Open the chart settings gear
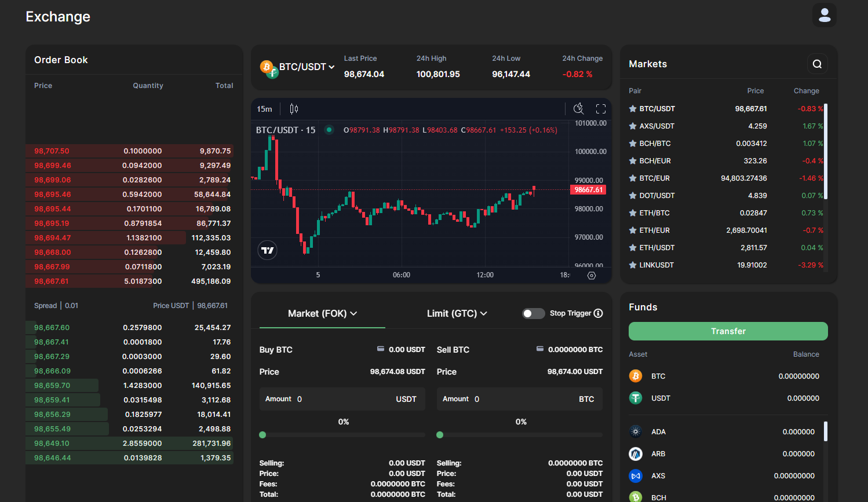868x502 pixels. (591, 276)
